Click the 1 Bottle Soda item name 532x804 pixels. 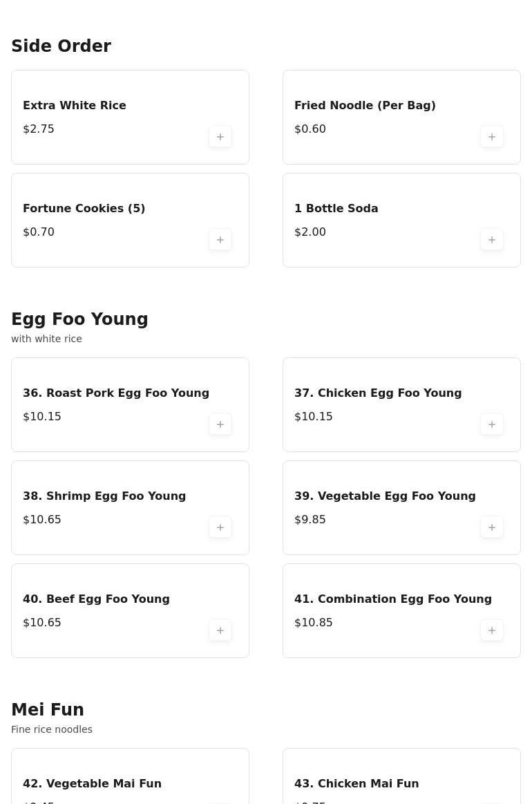point(336,209)
